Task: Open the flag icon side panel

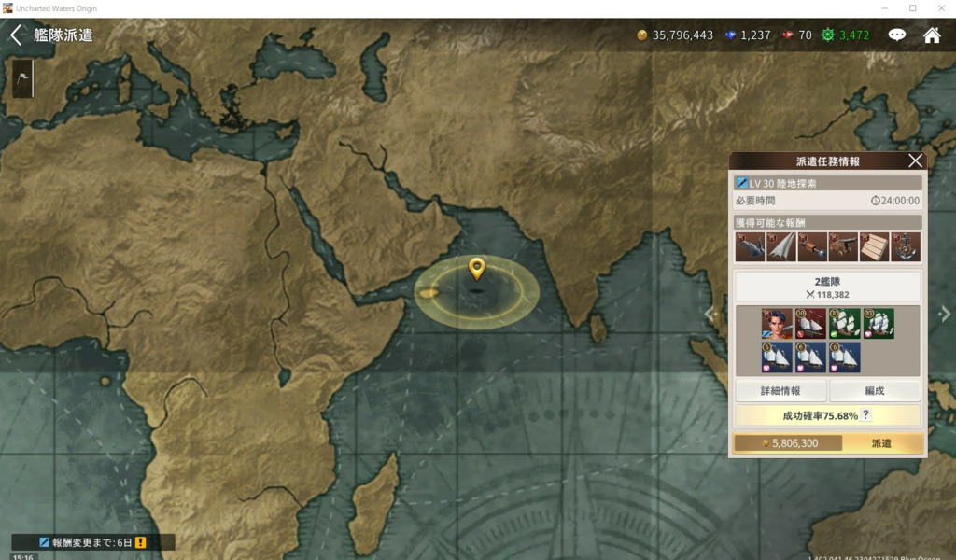Action: tap(22, 78)
